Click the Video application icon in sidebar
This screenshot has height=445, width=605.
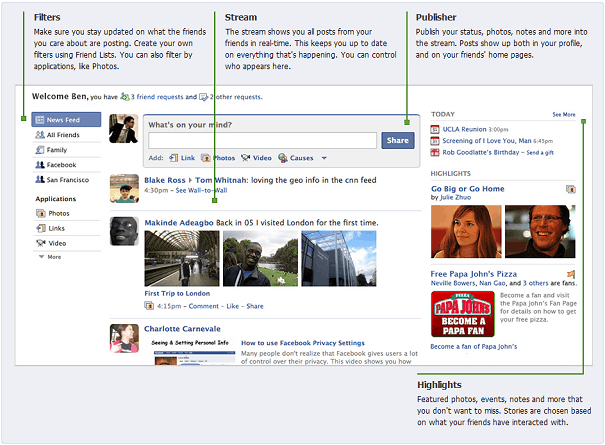(x=41, y=243)
